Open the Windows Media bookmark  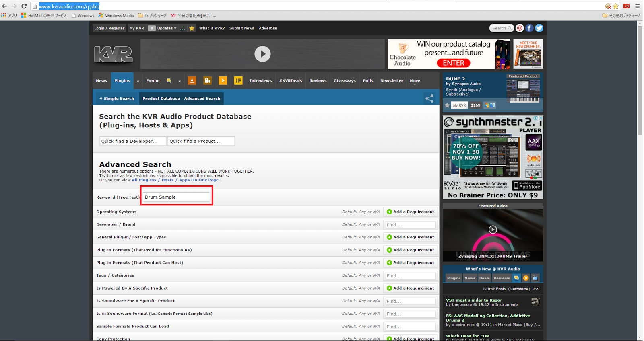[116, 16]
